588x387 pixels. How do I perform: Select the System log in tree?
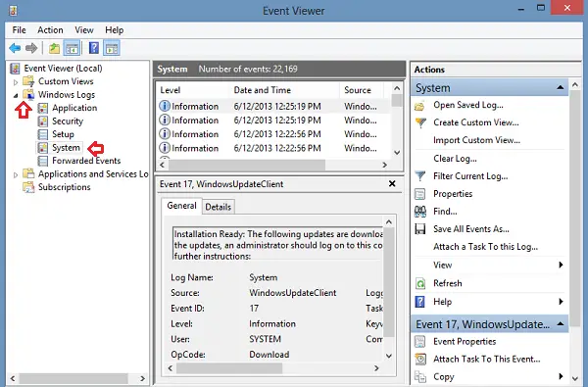point(66,148)
